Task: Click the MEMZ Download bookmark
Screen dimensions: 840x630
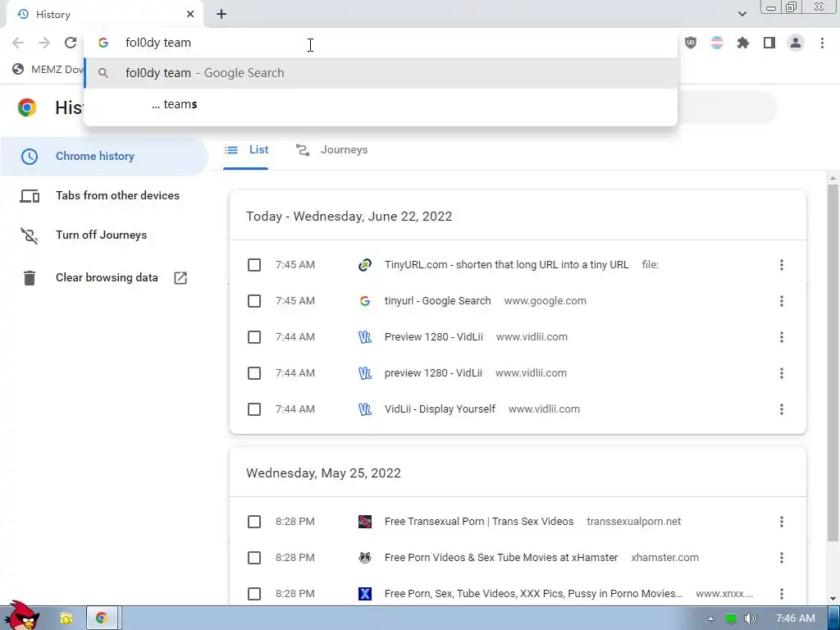Action: coord(48,69)
